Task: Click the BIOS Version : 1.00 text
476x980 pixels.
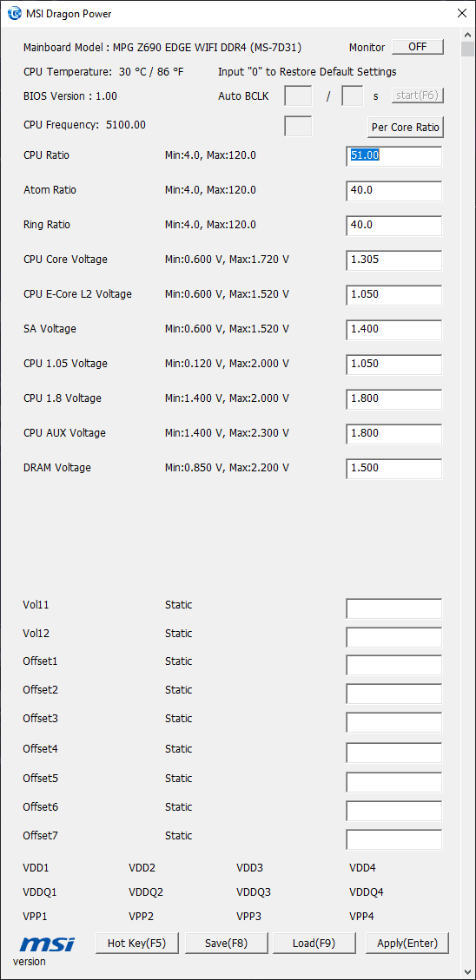Action: click(70, 96)
